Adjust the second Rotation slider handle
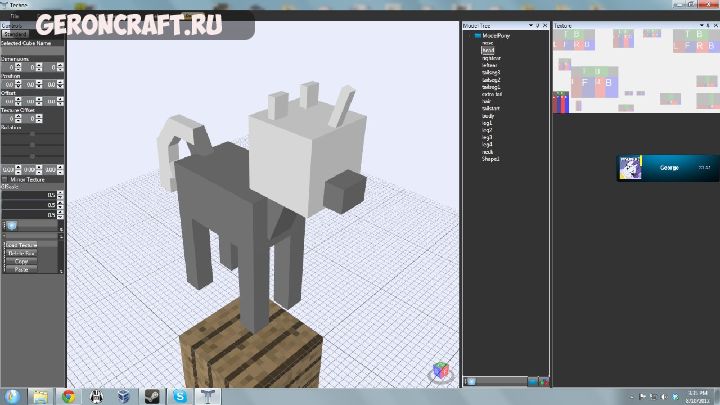The height and width of the screenshot is (405, 720). coord(32,145)
